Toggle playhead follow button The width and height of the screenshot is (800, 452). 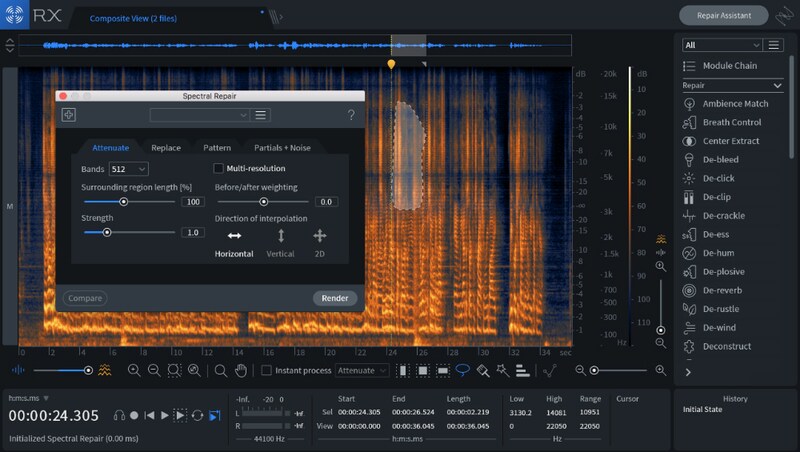(x=215, y=416)
